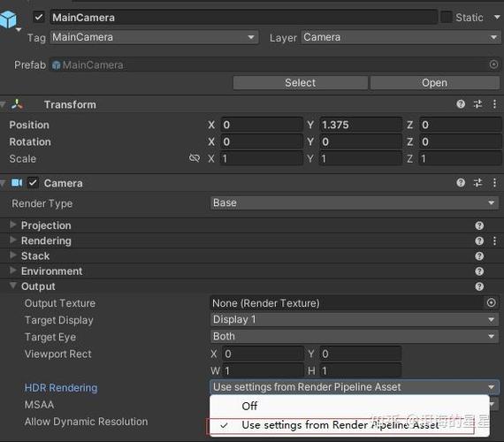
Task: Click Camera component help icon
Action: pyautogui.click(x=461, y=183)
